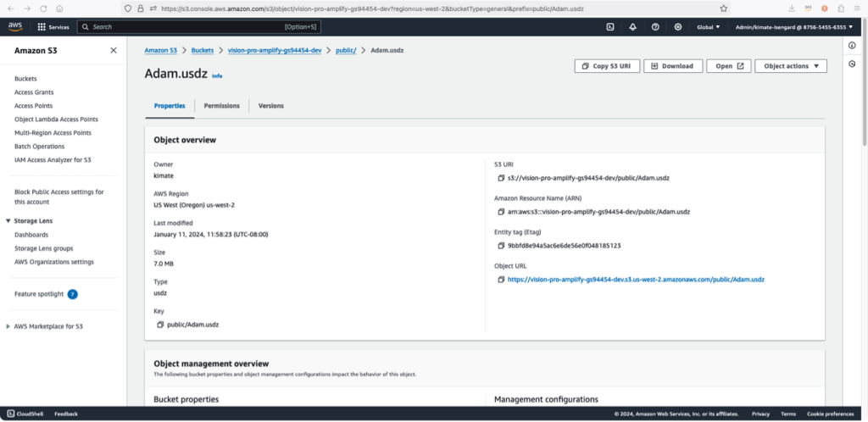This screenshot has height=422, width=868.
Task: Copy the S3 URI value icon
Action: click(501, 178)
